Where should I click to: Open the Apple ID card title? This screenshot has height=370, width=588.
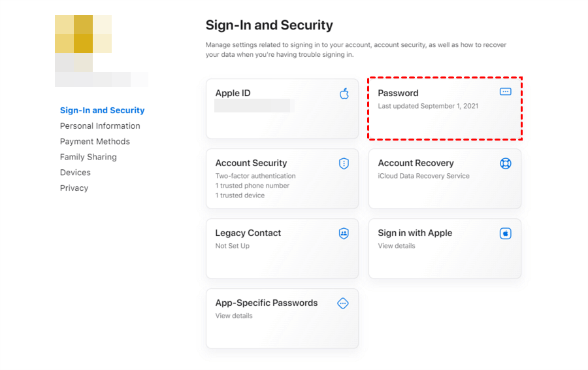233,93
